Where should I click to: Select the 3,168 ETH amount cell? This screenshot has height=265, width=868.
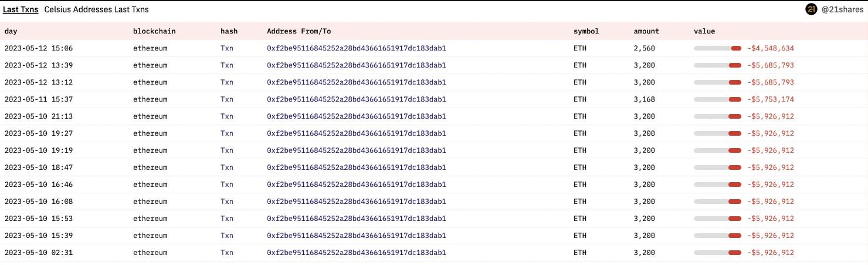(x=645, y=99)
